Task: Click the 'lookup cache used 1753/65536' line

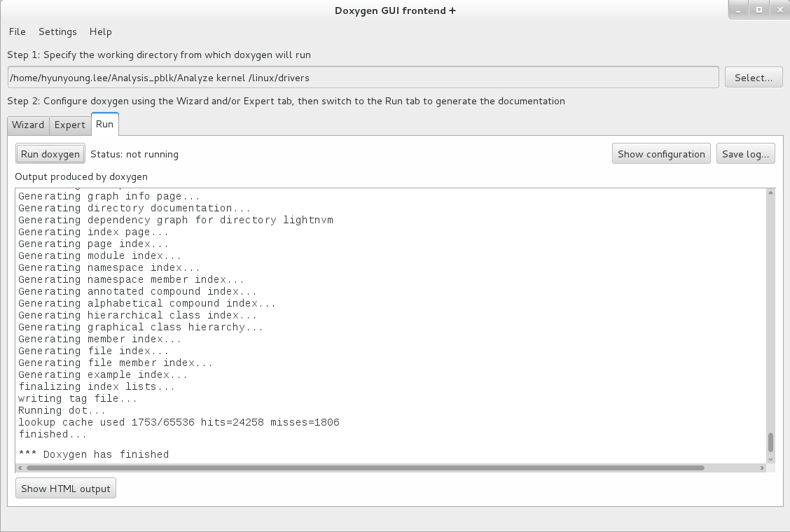Action: [x=179, y=422]
